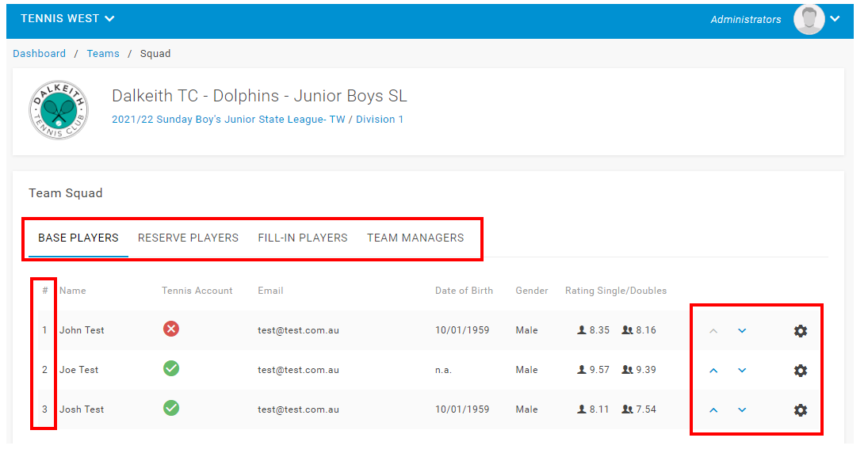Go to Dashboard breadcrumb link
The image size is (868, 476).
[40, 54]
